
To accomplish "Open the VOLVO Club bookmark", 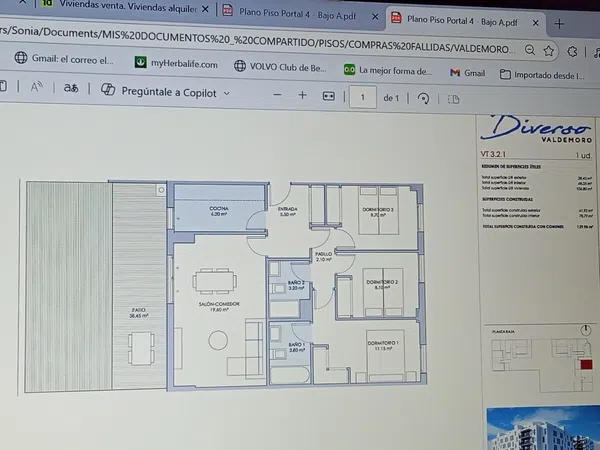I will pos(280,68).
